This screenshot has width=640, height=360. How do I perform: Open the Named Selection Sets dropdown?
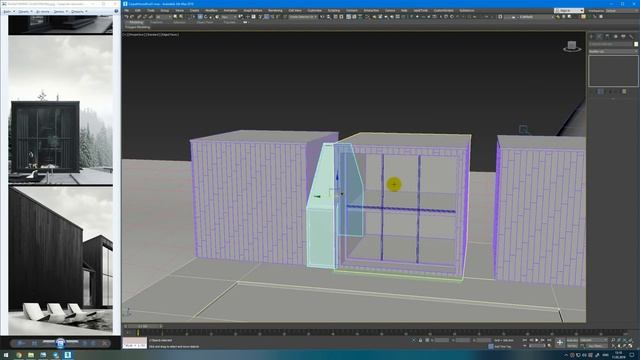(302, 17)
